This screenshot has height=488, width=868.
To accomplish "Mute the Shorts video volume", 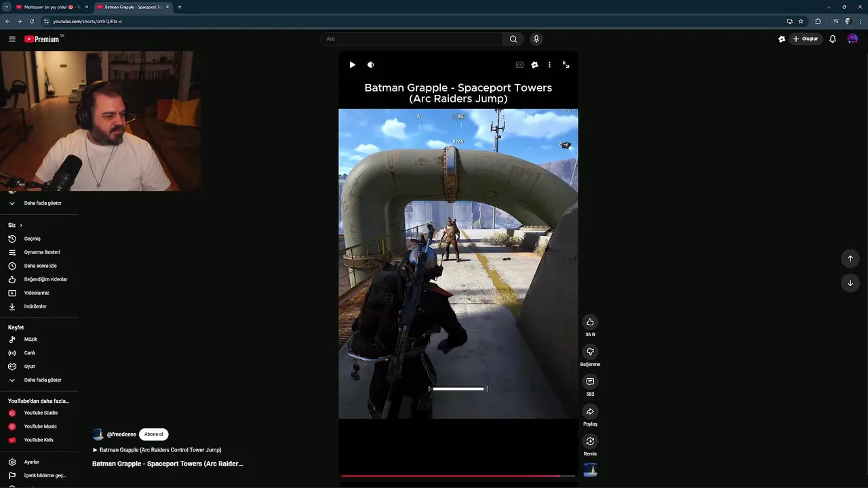I will point(370,64).
